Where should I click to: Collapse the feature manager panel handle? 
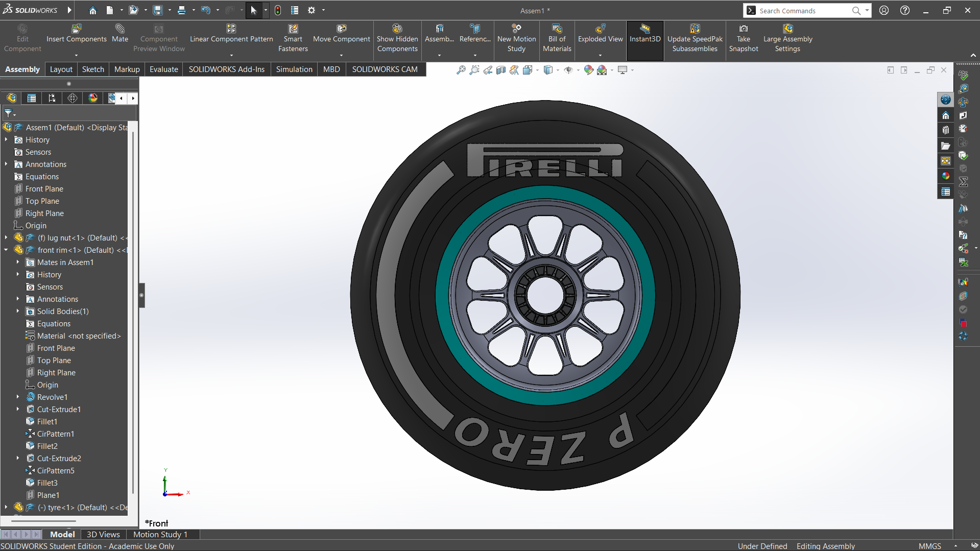[x=141, y=295]
